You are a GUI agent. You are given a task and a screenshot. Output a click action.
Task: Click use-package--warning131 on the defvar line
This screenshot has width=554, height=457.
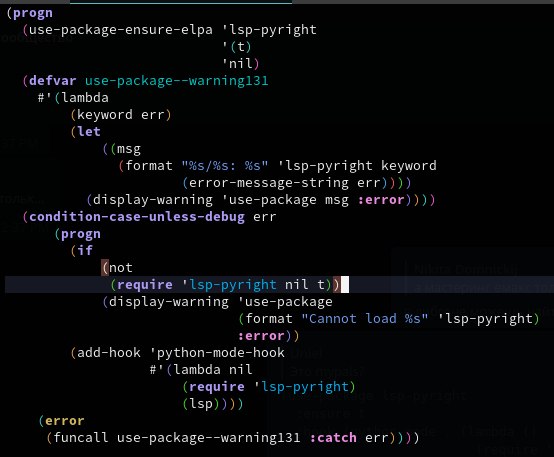click(x=177, y=81)
